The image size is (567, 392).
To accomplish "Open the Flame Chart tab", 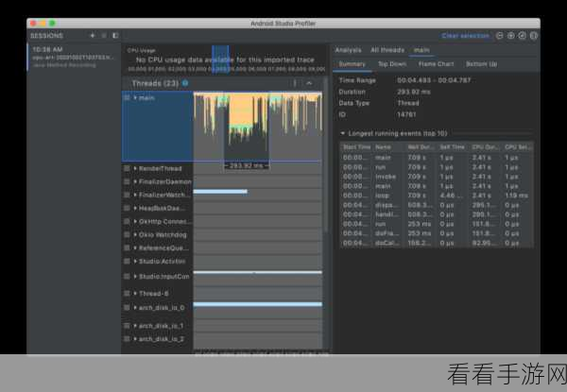I will pos(436,64).
